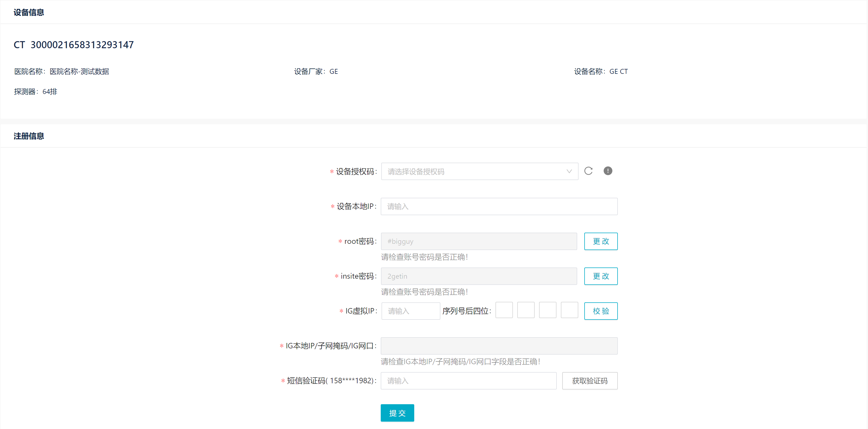The image size is (868, 429).
Task: Click the 设备本地IP input field
Action: tap(499, 206)
